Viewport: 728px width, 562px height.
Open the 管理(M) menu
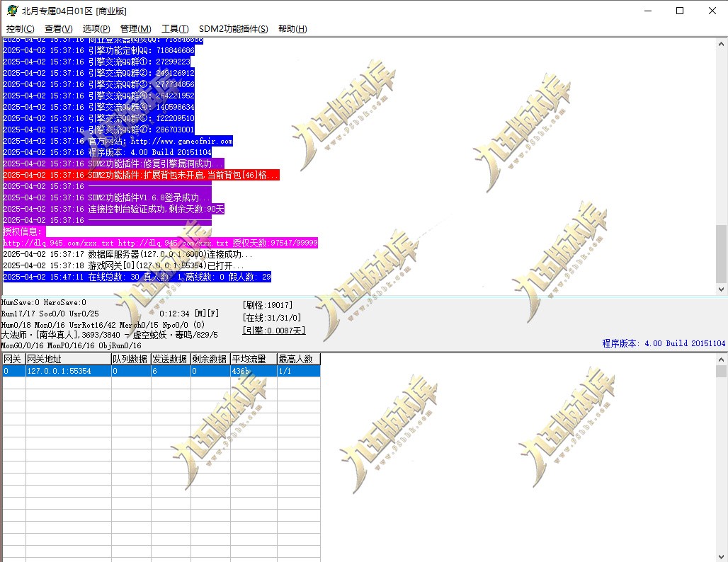point(135,29)
